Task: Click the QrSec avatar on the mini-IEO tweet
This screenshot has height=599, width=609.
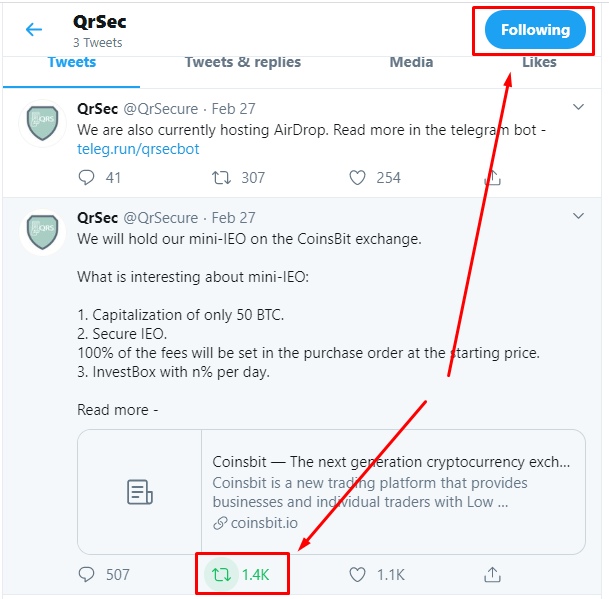Action: click(42, 232)
